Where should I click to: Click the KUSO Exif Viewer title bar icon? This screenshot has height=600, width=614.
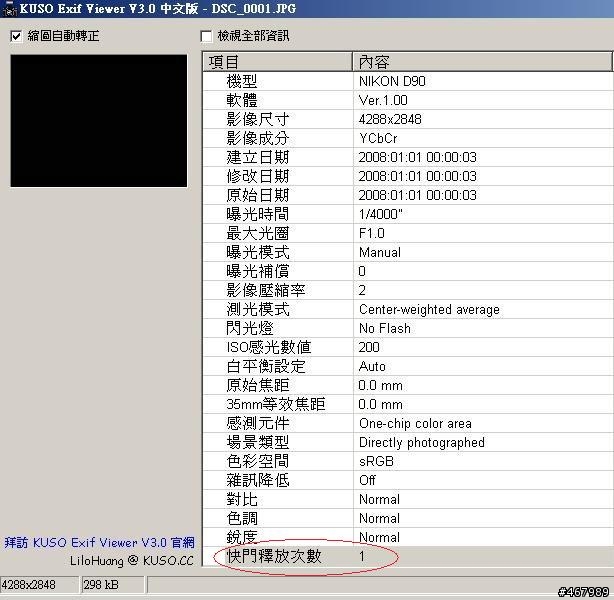[9, 9]
